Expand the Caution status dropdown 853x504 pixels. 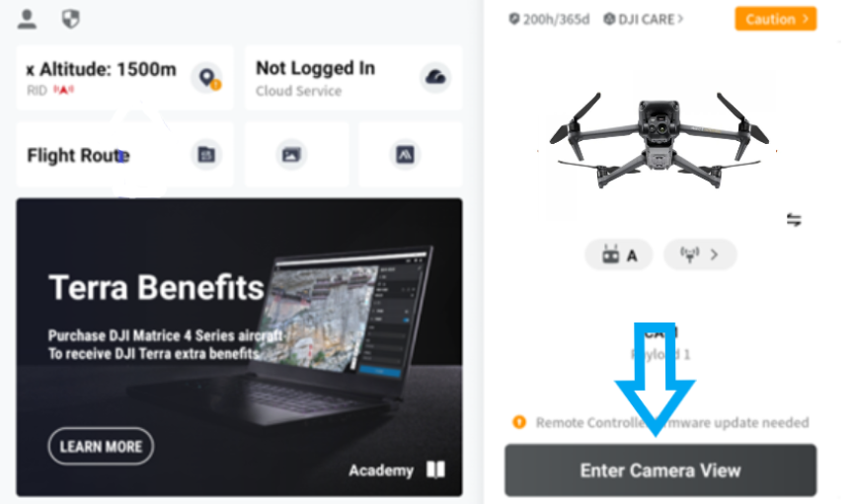[x=776, y=19]
